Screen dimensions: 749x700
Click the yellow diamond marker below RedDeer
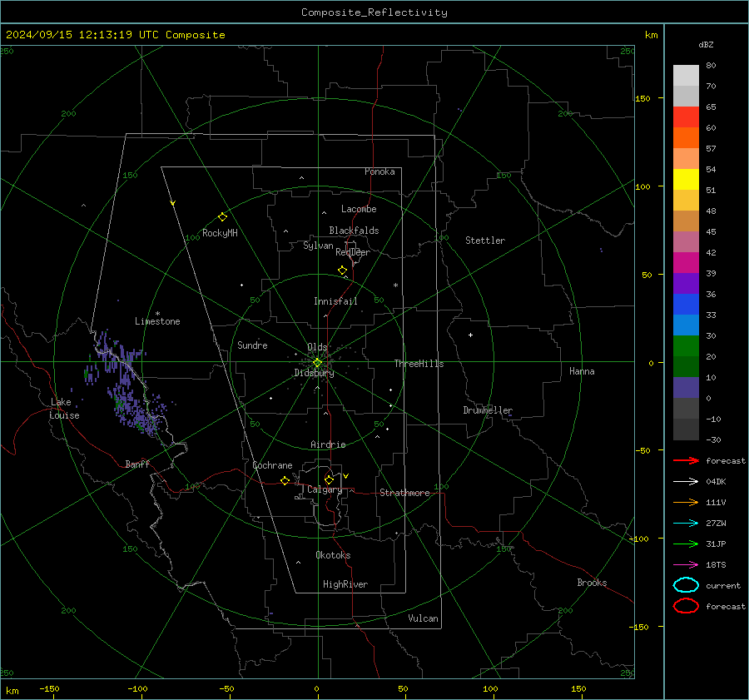(343, 271)
